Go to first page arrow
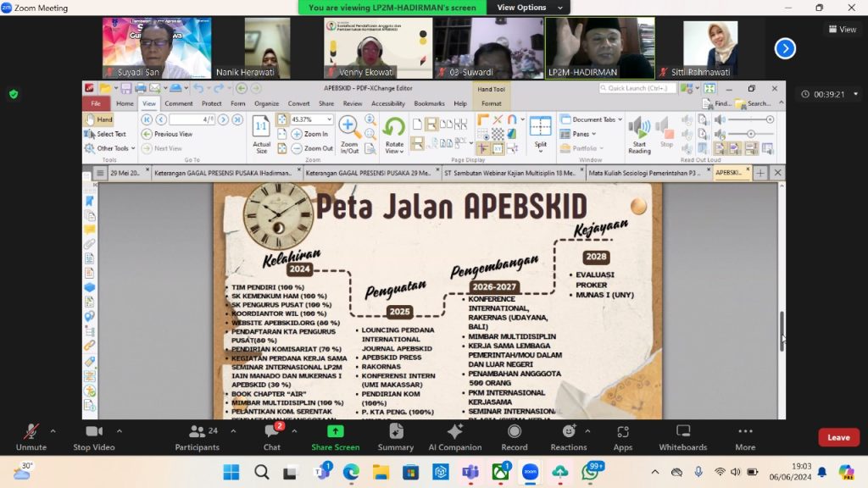The width and height of the screenshot is (868, 488). [147, 119]
